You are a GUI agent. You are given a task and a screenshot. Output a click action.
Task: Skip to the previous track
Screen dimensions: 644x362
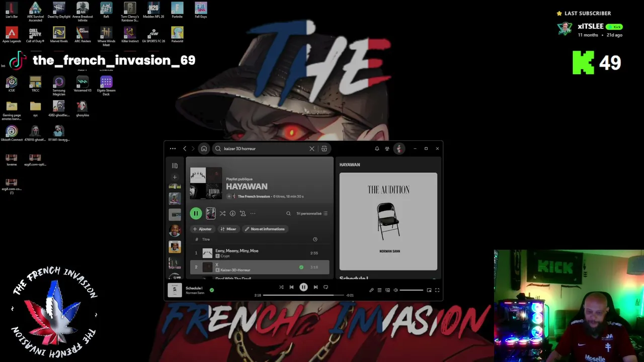(291, 287)
